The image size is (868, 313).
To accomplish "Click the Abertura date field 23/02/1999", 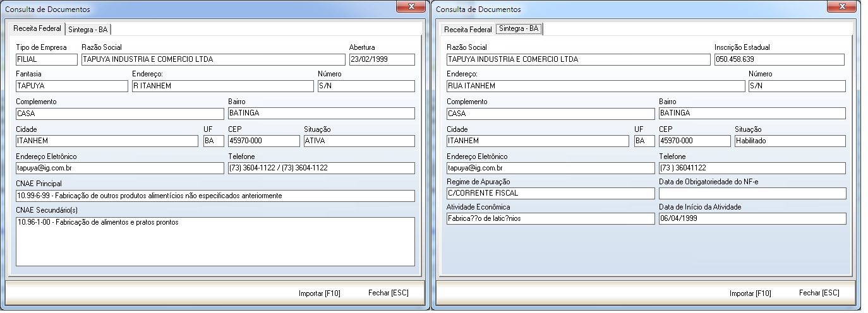I will coord(382,59).
